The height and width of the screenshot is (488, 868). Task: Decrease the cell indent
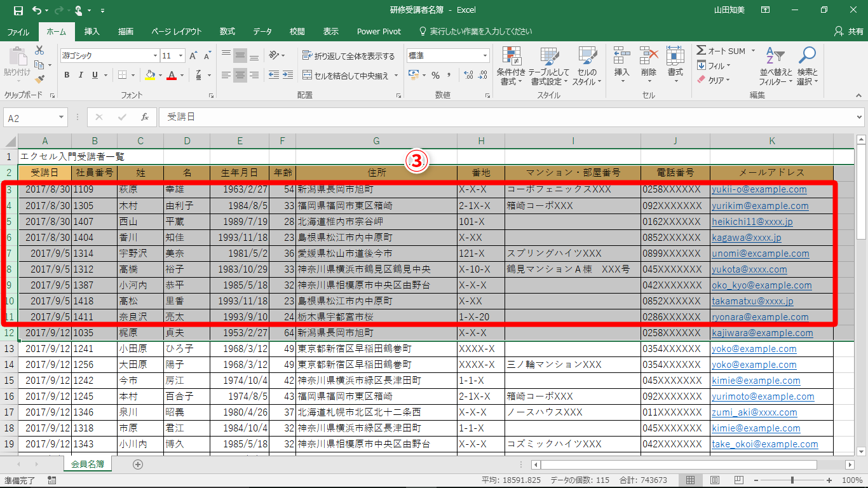coord(274,76)
